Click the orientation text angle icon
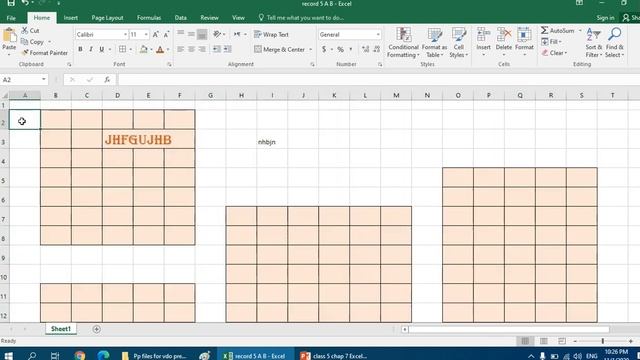The width and height of the screenshot is (640, 360). (217, 34)
